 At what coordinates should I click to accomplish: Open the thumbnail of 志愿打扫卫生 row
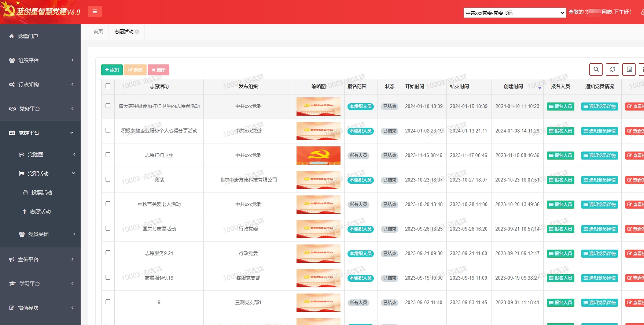pyautogui.click(x=319, y=156)
